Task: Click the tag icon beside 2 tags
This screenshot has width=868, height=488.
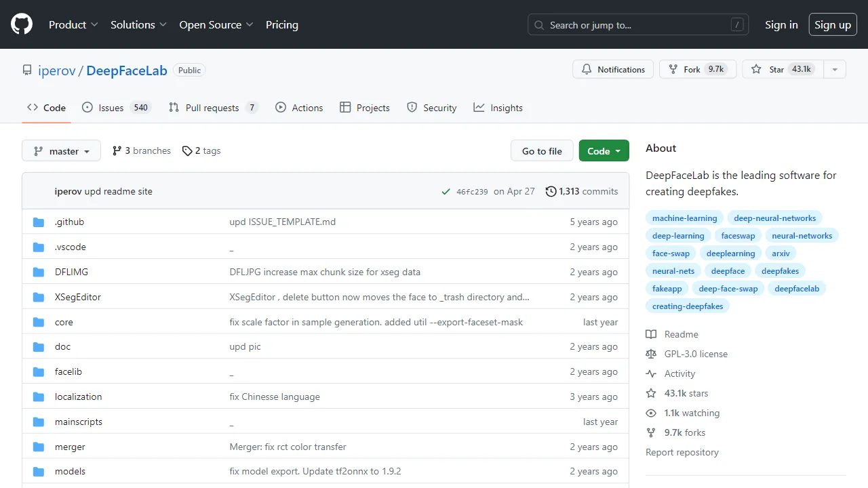Action: pyautogui.click(x=187, y=151)
